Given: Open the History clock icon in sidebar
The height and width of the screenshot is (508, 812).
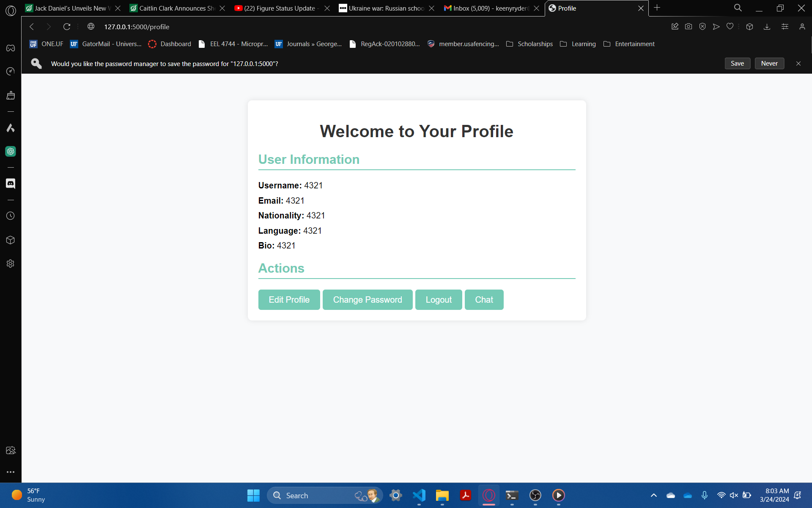Looking at the screenshot, I should (11, 216).
